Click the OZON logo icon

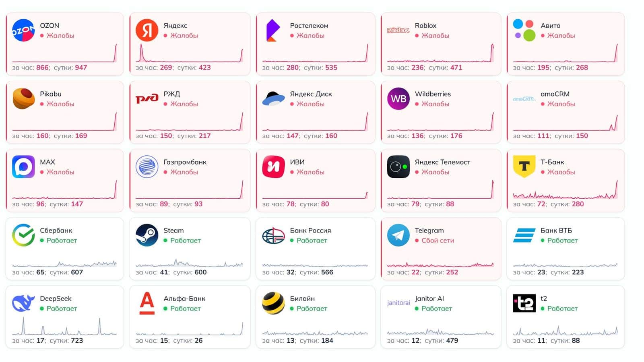click(x=23, y=30)
